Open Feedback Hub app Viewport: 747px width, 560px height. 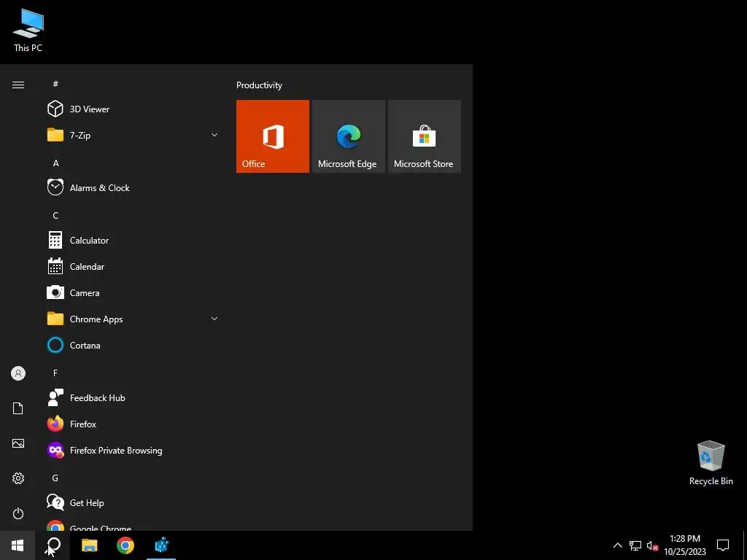pyautogui.click(x=133, y=397)
